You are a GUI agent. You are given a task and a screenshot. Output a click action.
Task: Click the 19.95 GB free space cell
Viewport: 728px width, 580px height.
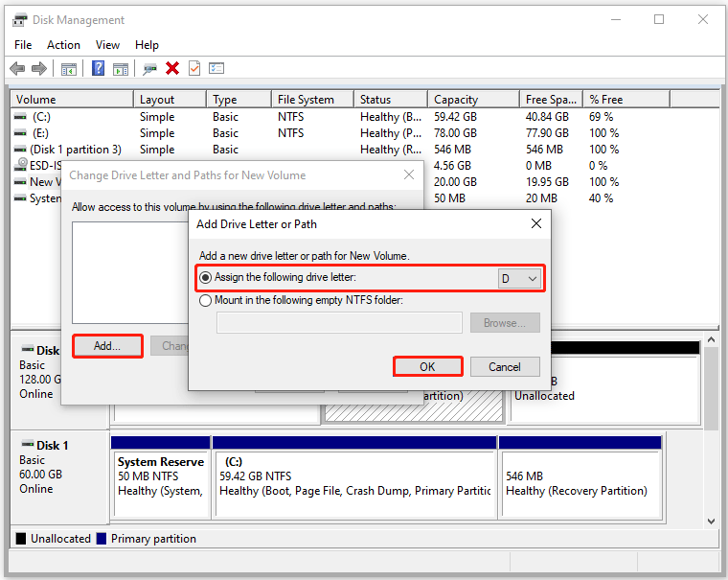click(x=547, y=182)
